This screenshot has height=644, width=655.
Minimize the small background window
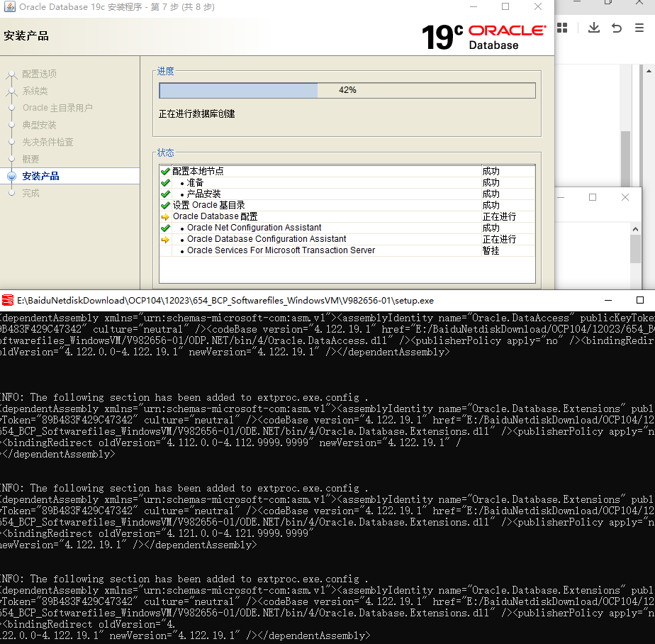coord(561,197)
